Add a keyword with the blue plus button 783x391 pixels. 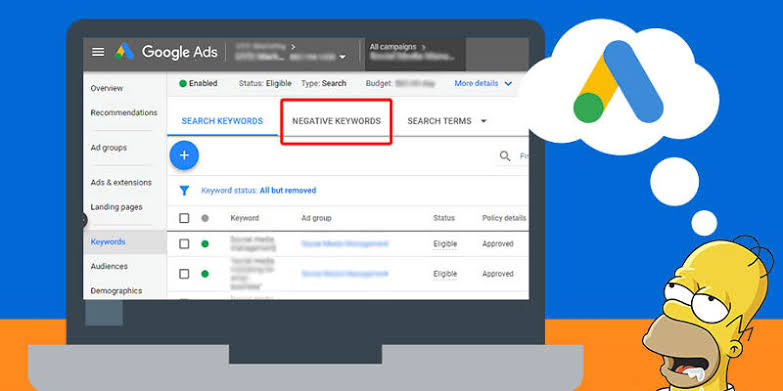coord(184,155)
